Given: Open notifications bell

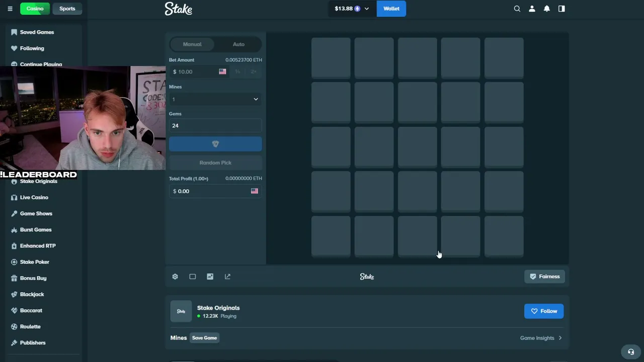Looking at the screenshot, I should pos(547,9).
